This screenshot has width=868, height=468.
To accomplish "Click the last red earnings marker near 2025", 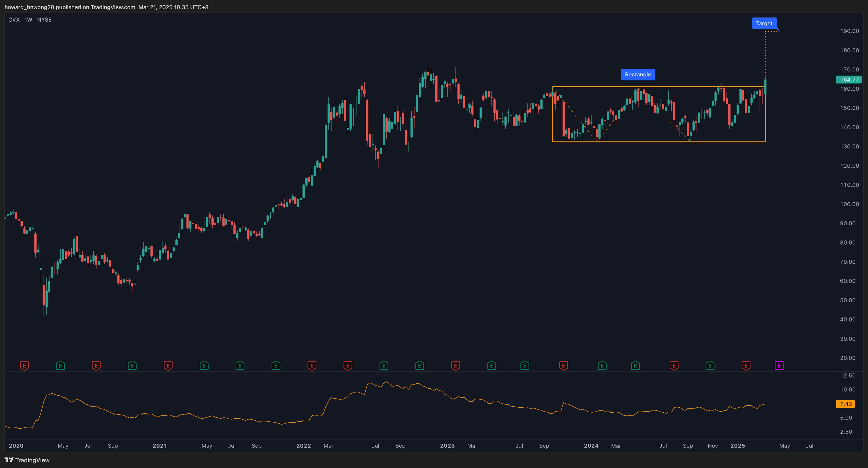I will (x=746, y=365).
